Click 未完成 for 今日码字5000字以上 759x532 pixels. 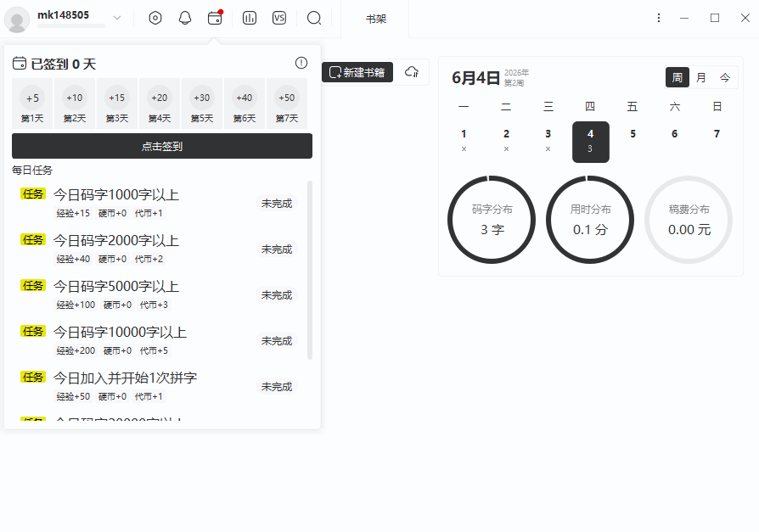point(277,295)
